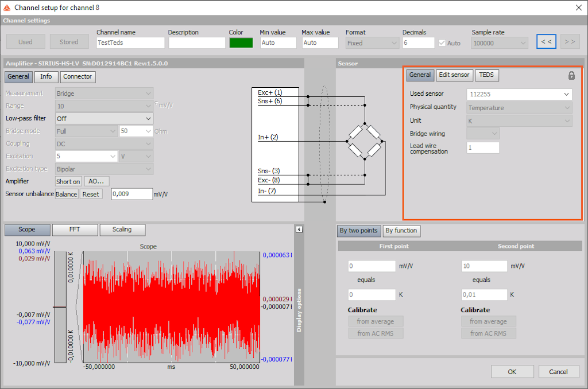
Task: Toggle the Stored channel button
Action: pos(69,42)
